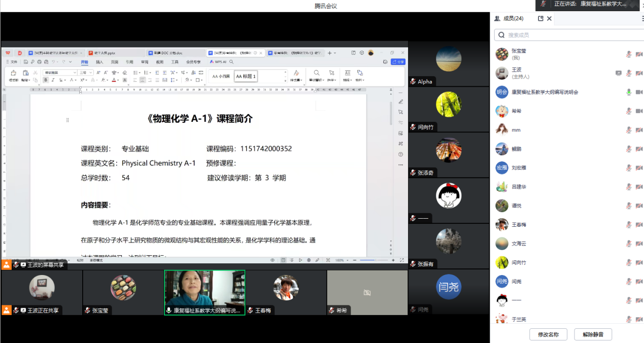Image resolution: width=644 pixels, height=343 pixels.
Task: Select member 于兰英 in member list
Action: tap(567, 319)
